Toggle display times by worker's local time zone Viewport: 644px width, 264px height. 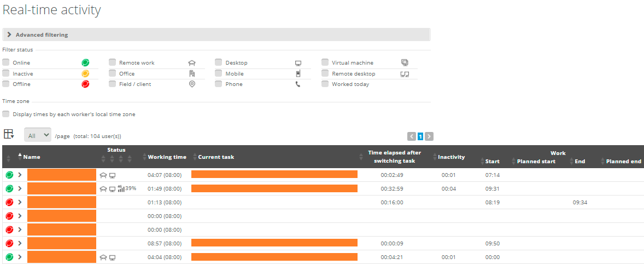click(x=6, y=114)
